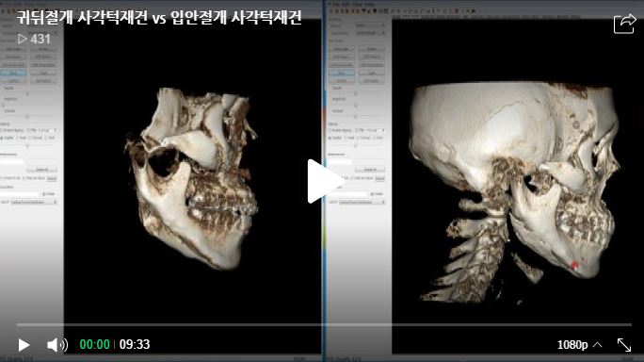This screenshot has height=362, width=644.
Task: Click the small play icon in the control bar
Action: pyautogui.click(x=24, y=345)
